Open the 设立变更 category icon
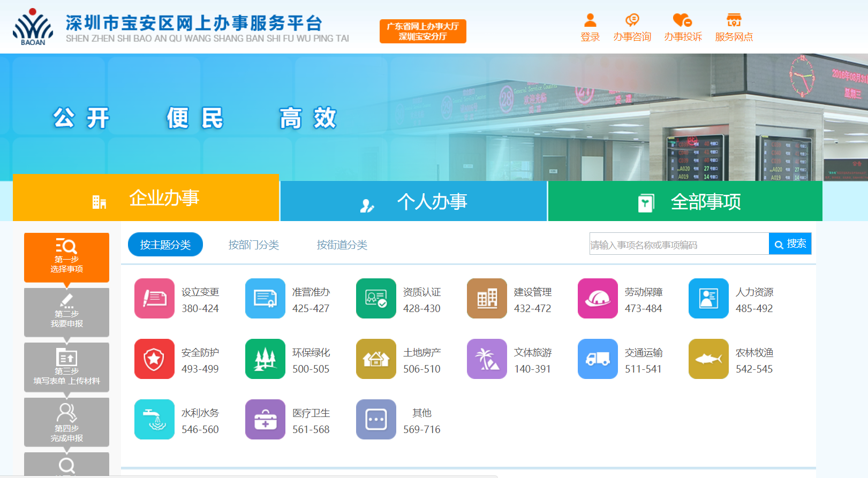 [154, 298]
